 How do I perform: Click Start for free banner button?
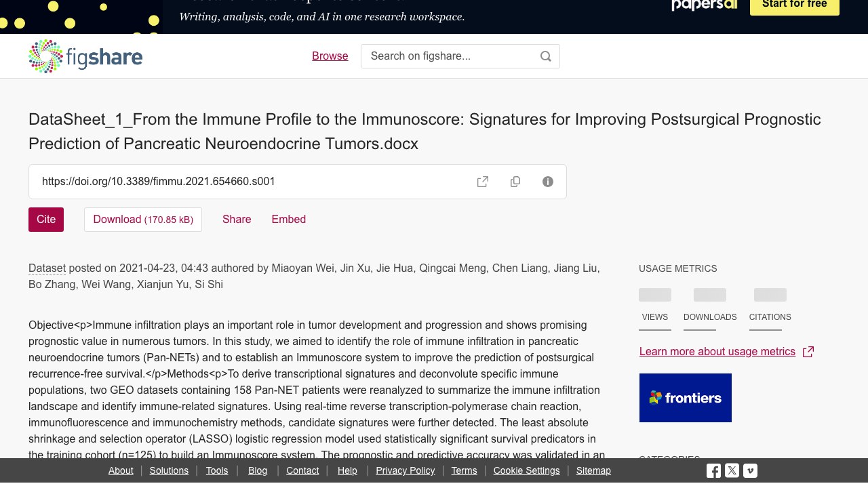point(795,5)
